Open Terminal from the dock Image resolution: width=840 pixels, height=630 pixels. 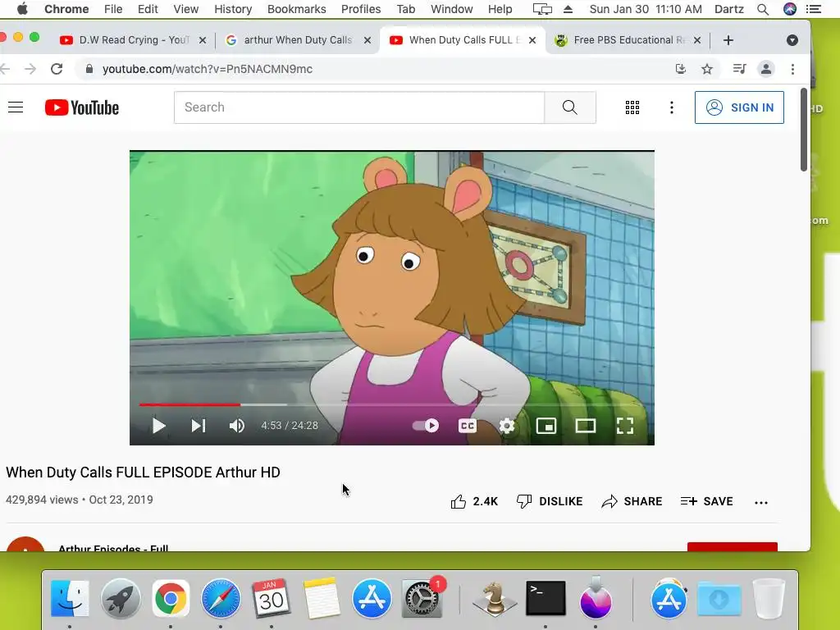(546, 598)
